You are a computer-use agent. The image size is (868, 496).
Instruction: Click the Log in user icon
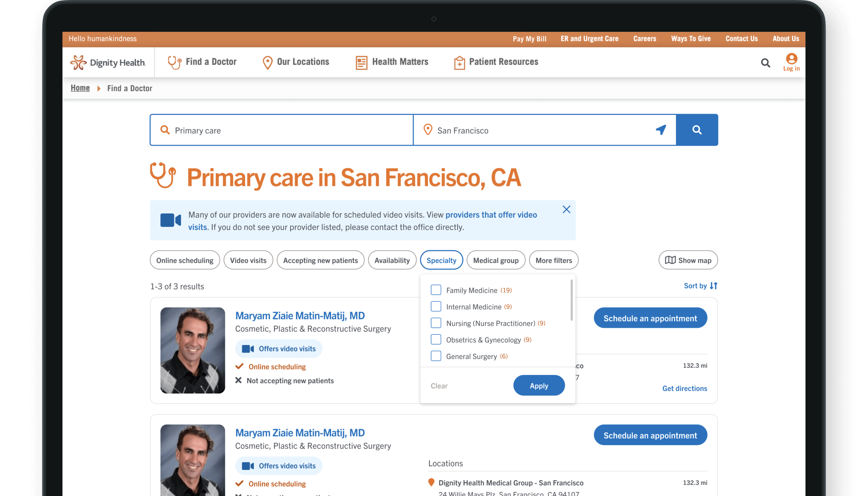click(792, 59)
